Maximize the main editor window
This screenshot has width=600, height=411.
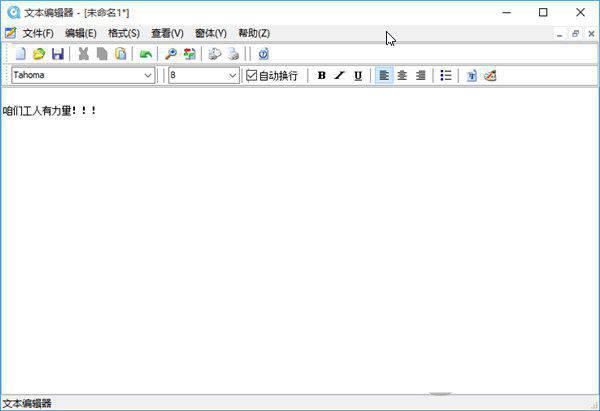click(543, 12)
